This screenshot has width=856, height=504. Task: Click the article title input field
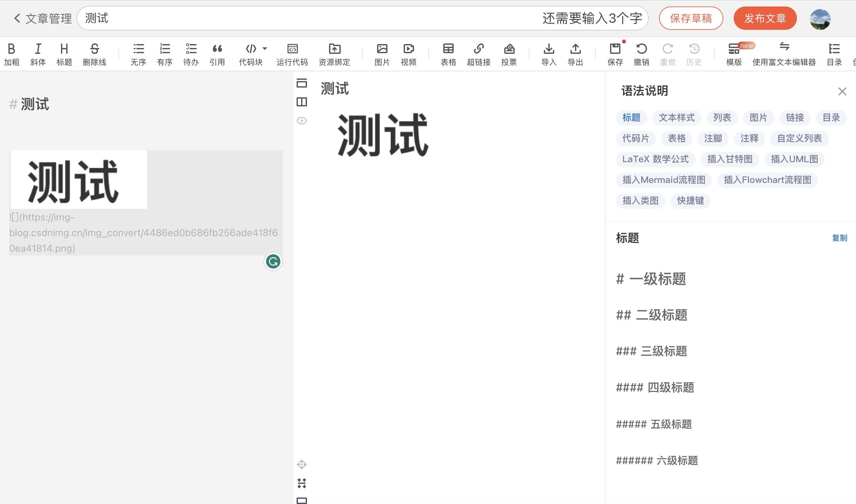pyautogui.click(x=306, y=18)
